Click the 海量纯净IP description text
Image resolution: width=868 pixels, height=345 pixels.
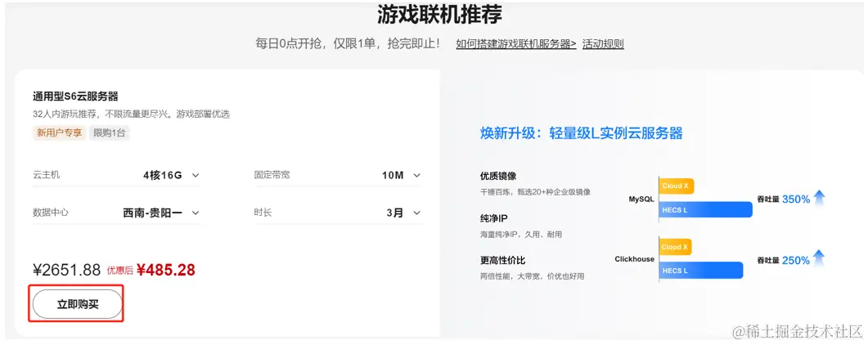point(521,235)
